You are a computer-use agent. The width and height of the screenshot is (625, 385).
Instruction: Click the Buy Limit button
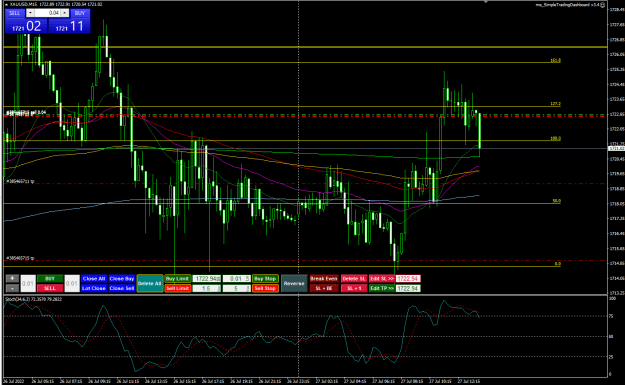[x=177, y=279]
